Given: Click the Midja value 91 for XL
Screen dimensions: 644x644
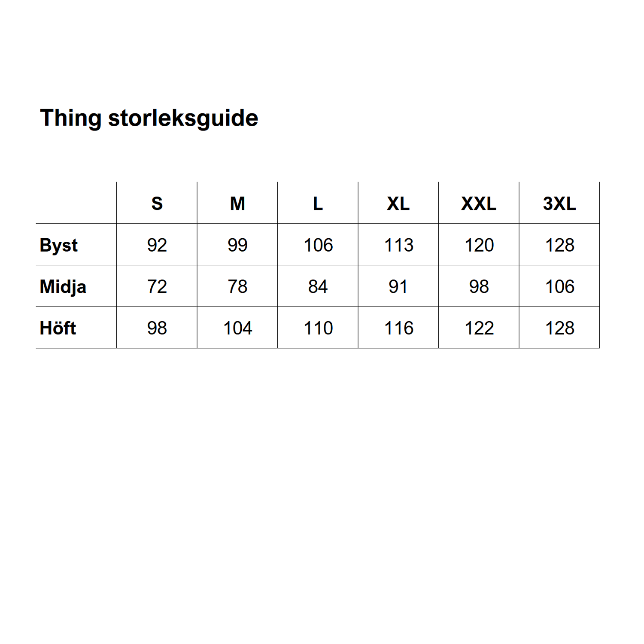Looking at the screenshot, I should [x=398, y=286].
